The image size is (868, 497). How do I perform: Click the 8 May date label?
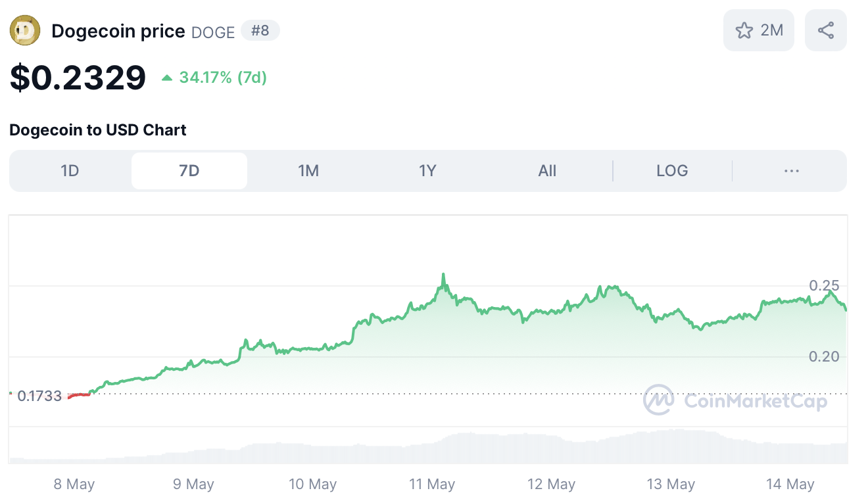coord(74,485)
